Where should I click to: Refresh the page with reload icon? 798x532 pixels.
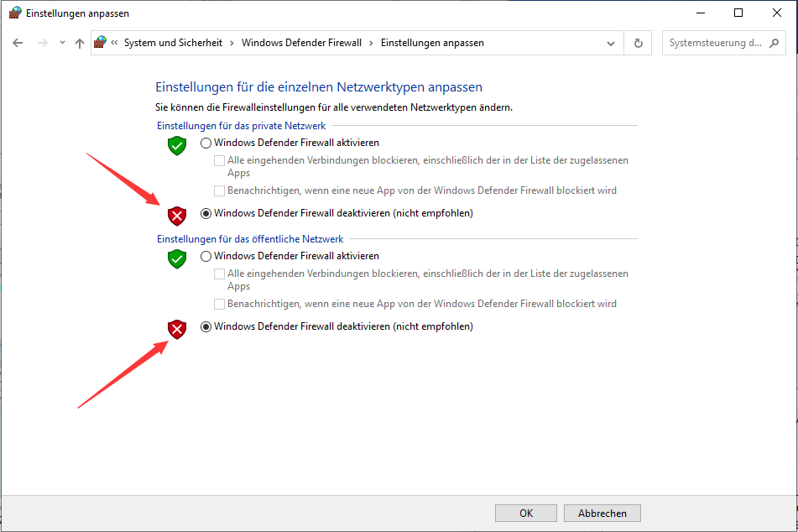pyautogui.click(x=639, y=44)
